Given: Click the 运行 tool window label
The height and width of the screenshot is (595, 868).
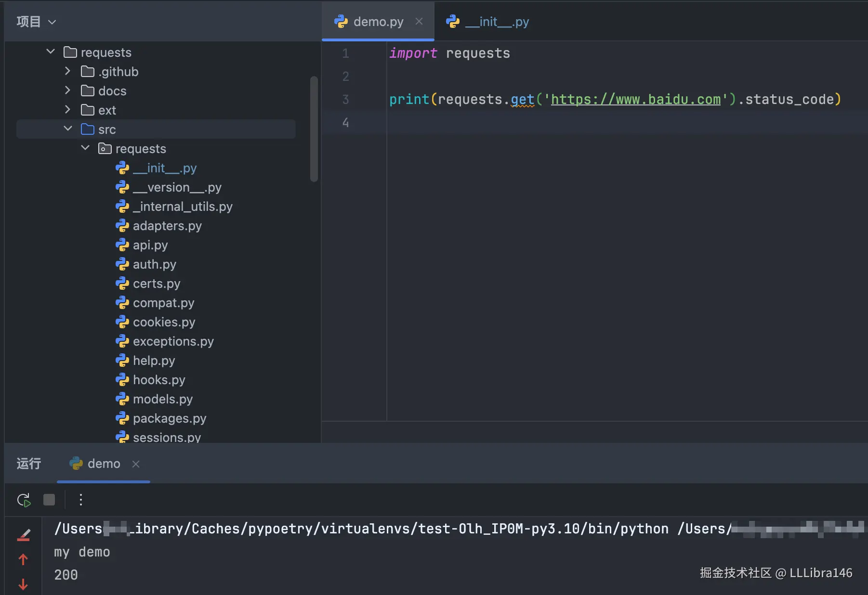Looking at the screenshot, I should click(x=29, y=464).
